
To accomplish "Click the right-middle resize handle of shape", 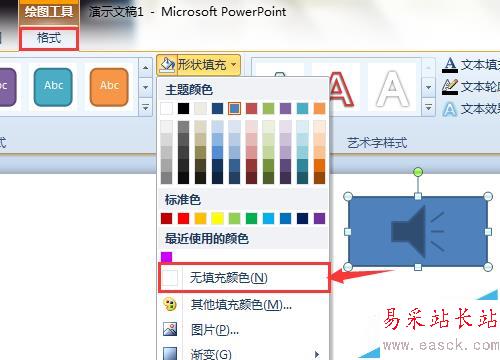I will (488, 232).
